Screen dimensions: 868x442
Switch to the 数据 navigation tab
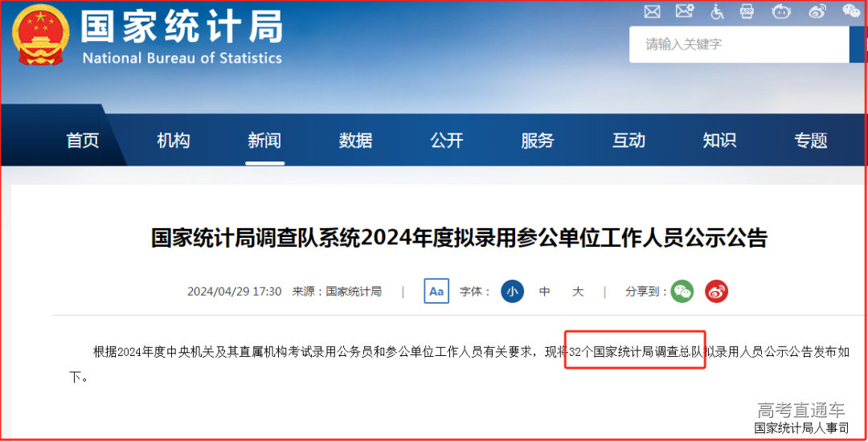tap(355, 141)
